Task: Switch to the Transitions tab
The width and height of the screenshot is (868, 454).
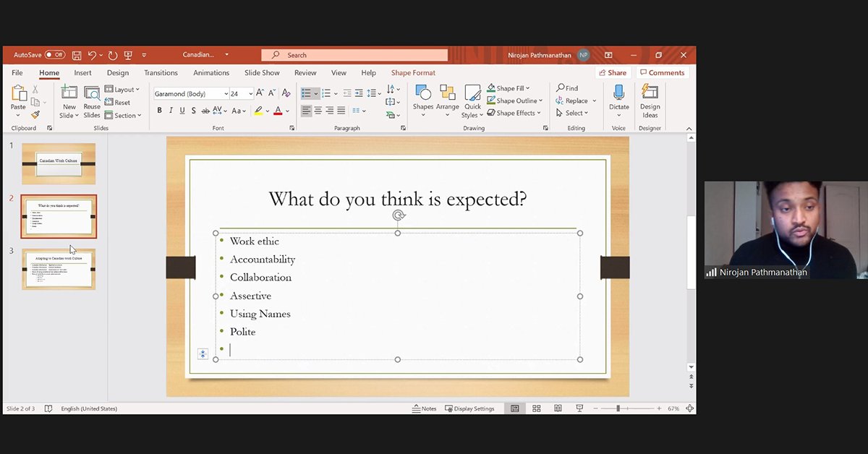Action: tap(161, 72)
